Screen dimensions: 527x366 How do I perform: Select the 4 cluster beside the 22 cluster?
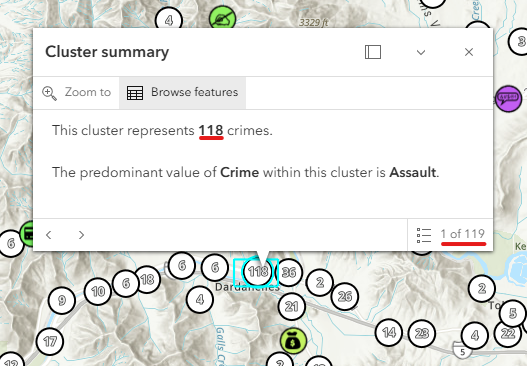475,335
